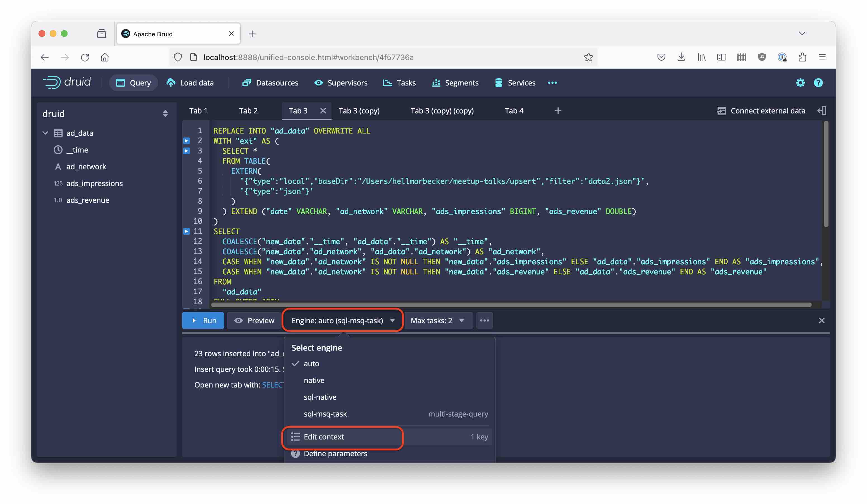Open the more options ellipsis beside Max tasks
This screenshot has height=504, width=867.
pos(484,320)
